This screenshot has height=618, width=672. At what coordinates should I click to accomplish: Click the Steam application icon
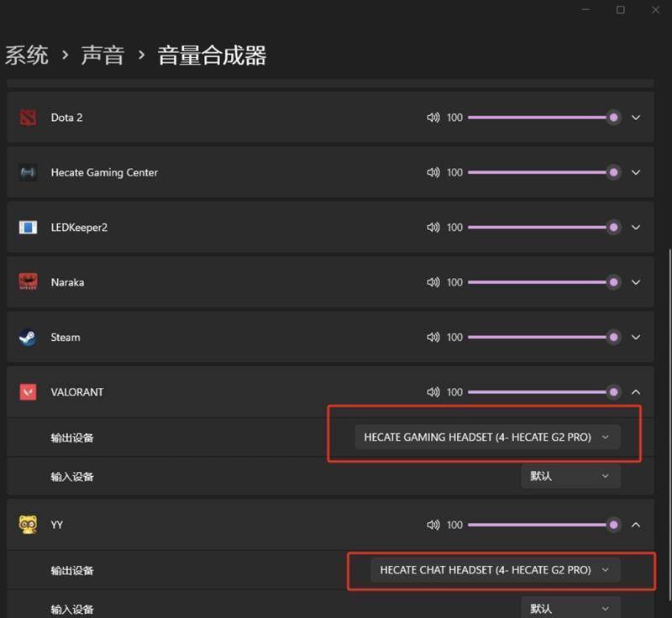(28, 337)
